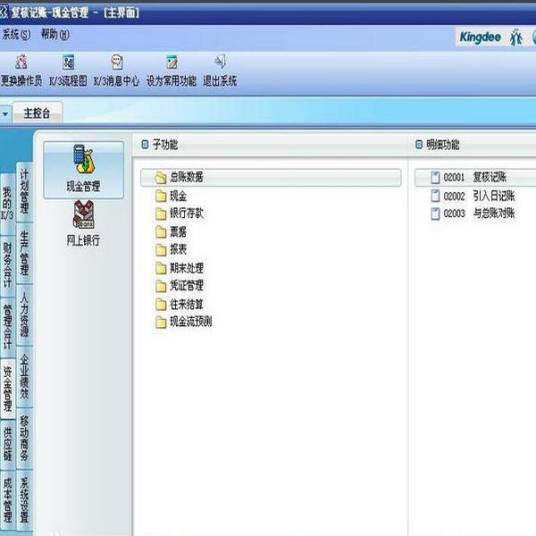Click the 总账数据 folder icon
The height and width of the screenshot is (536, 536).
click(x=160, y=178)
